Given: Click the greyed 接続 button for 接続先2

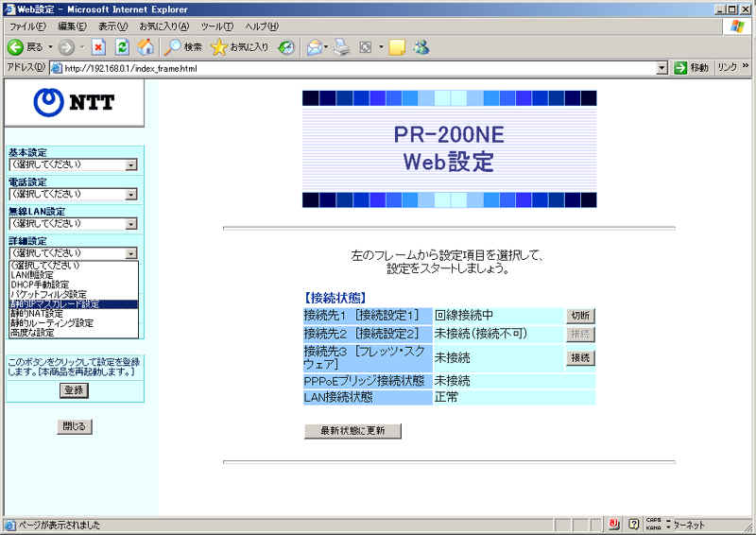Looking at the screenshot, I should click(x=580, y=335).
